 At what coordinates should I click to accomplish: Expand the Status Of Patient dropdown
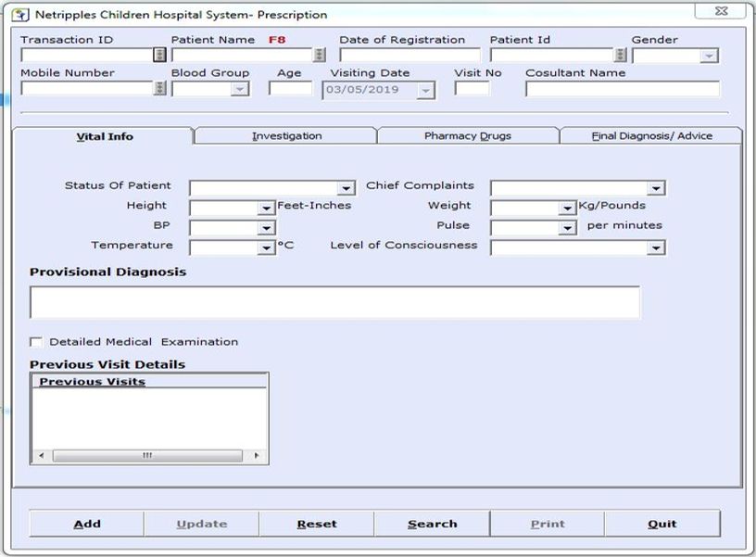point(346,188)
